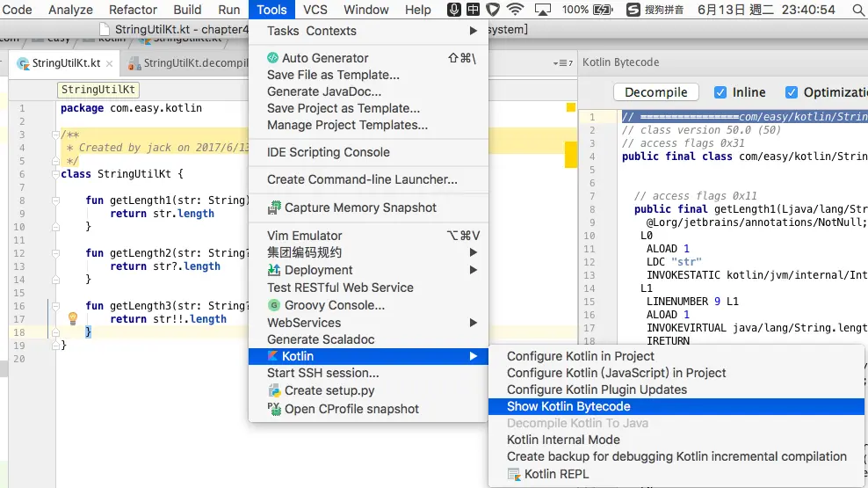The width and height of the screenshot is (868, 488).
Task: Open the hidden tabs list dropdown
Action: [x=563, y=63]
